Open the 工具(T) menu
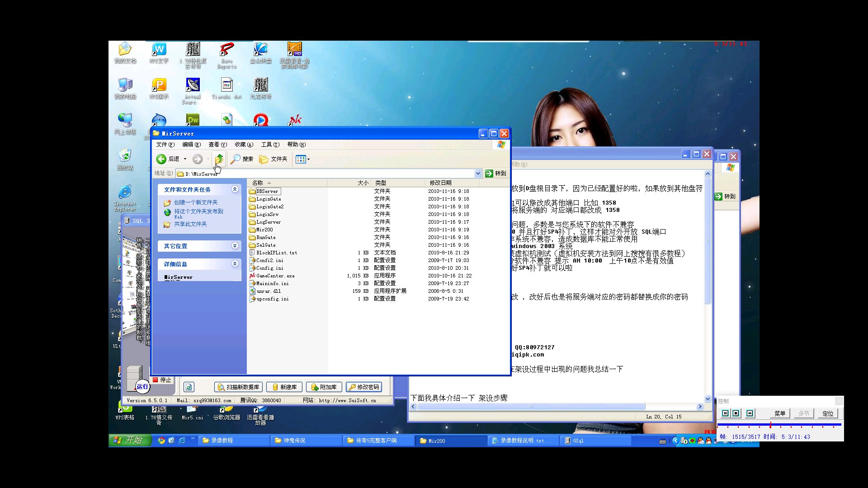This screenshot has width=868, height=488. [x=270, y=145]
